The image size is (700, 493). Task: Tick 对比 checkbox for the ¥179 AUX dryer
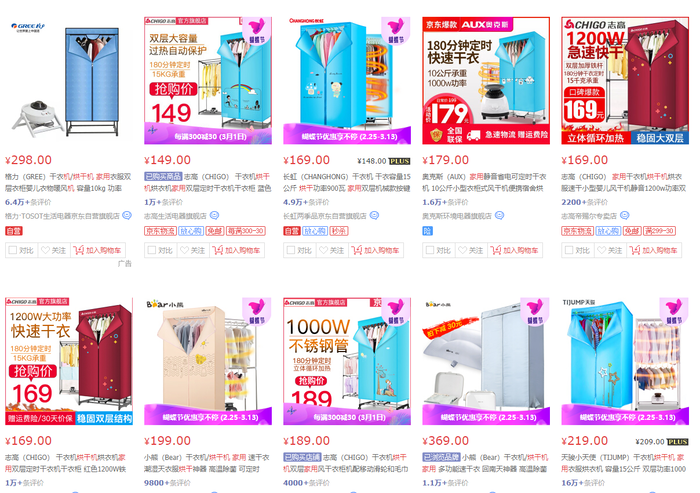coord(438,250)
